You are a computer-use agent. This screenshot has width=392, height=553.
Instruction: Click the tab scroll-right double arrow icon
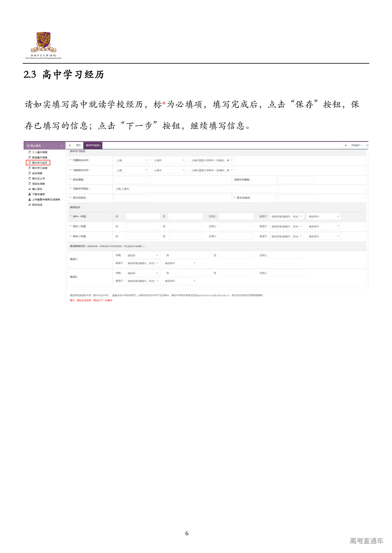click(346, 145)
